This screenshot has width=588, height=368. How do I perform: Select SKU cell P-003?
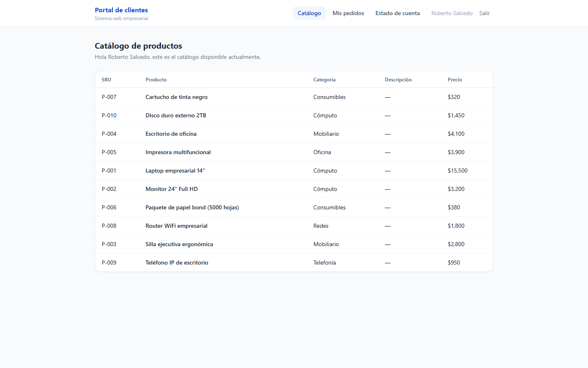click(x=109, y=244)
